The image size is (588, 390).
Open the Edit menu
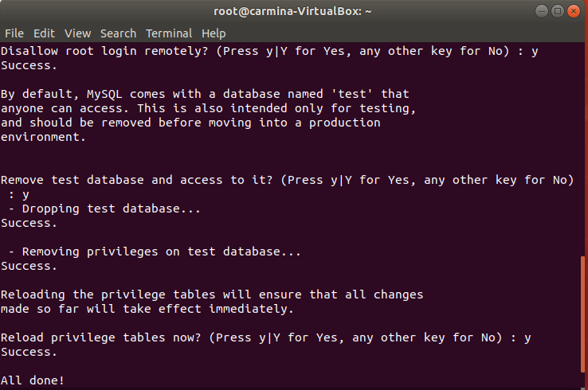(44, 33)
